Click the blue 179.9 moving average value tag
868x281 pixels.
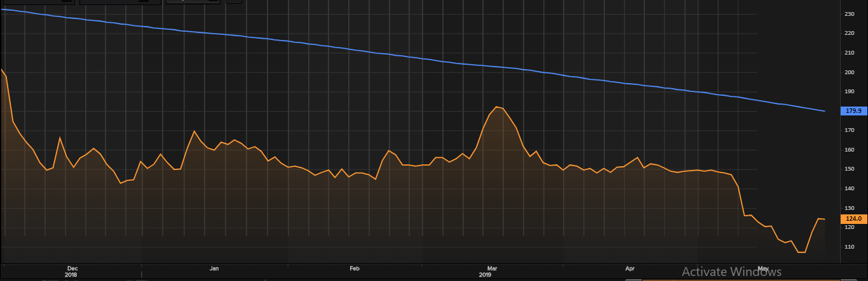853,111
